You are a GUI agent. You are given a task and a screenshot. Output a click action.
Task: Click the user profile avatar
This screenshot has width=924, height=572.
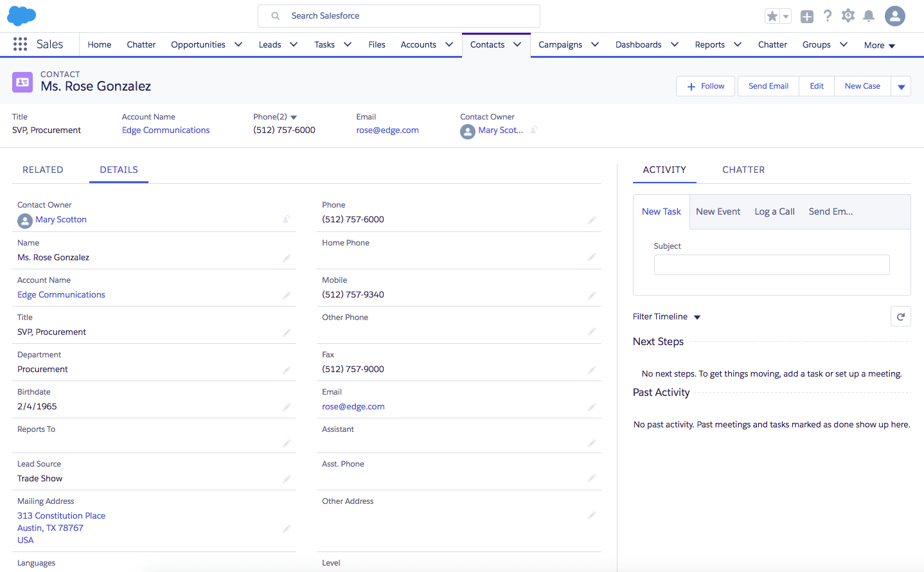895,16
